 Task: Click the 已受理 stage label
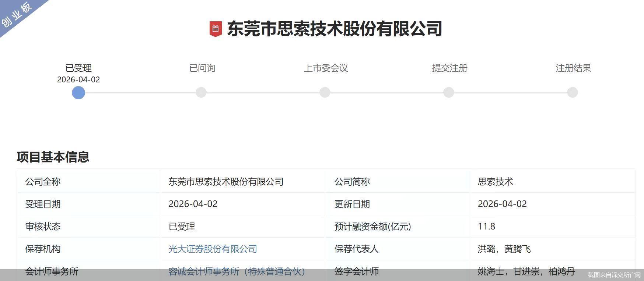(x=78, y=68)
